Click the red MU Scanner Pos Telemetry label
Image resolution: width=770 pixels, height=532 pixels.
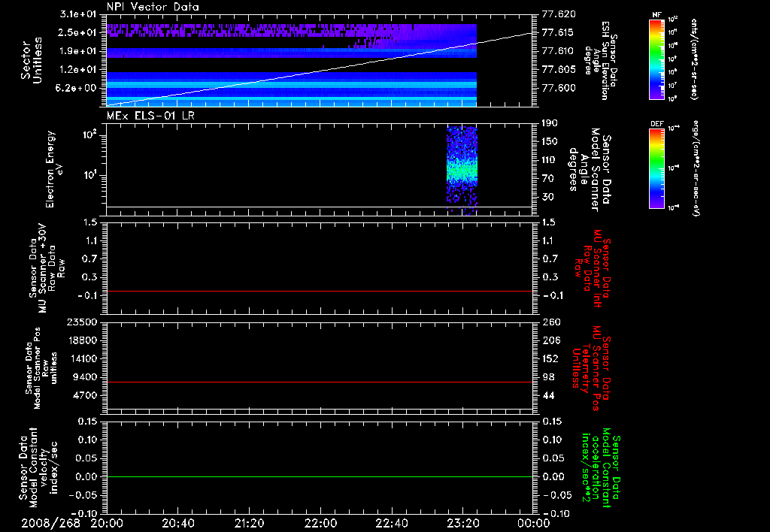tap(592, 368)
